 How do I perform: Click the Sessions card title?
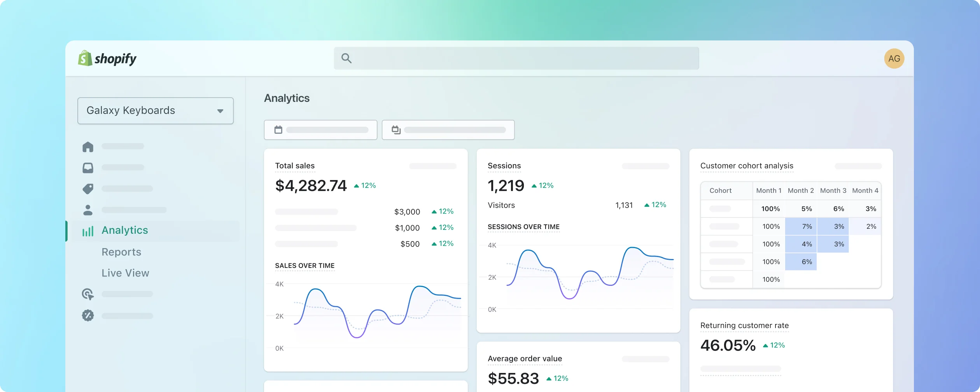[504, 166]
